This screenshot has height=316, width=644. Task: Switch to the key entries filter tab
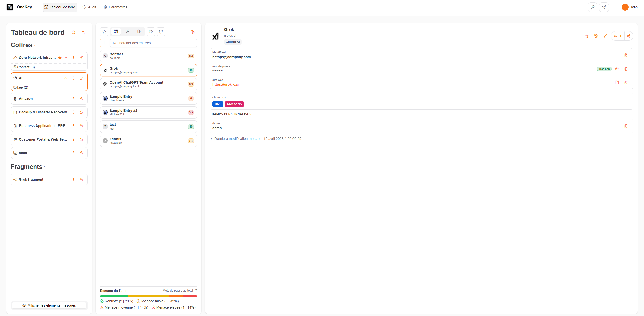(x=128, y=31)
